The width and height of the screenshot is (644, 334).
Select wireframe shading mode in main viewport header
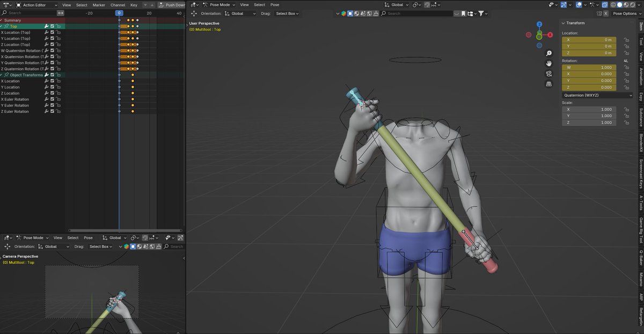(x=613, y=5)
